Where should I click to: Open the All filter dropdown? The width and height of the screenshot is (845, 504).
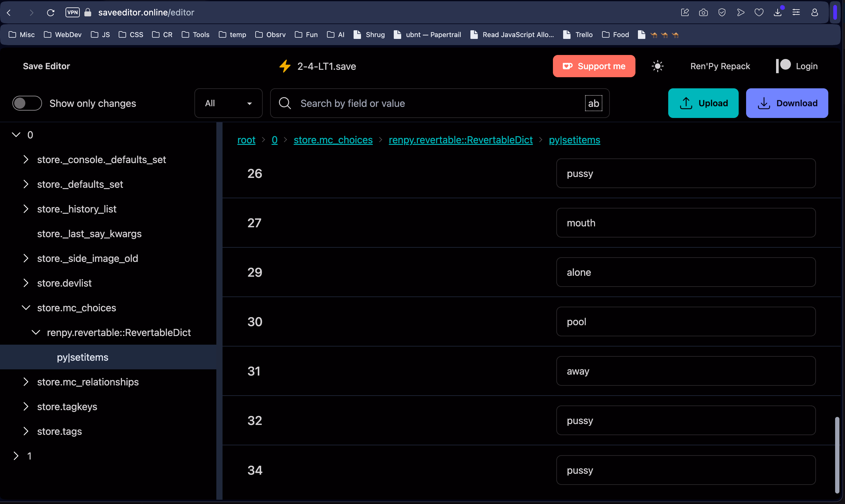pos(228,103)
